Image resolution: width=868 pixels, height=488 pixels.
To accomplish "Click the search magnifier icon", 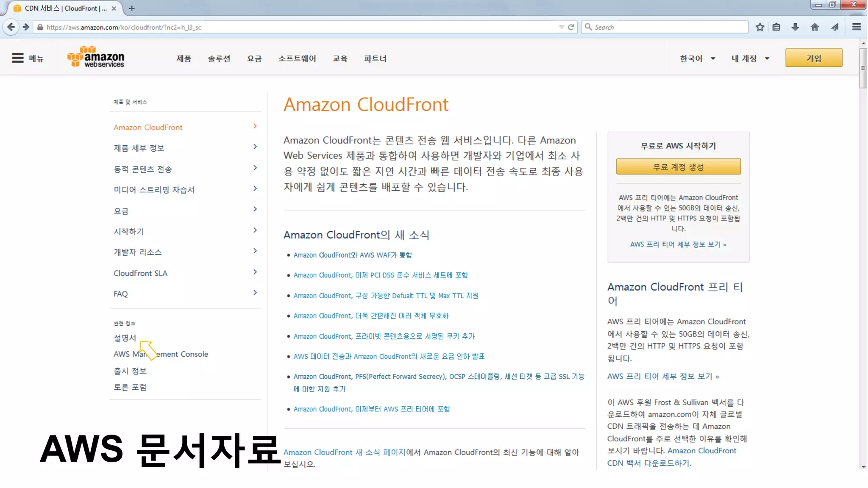I will [x=588, y=27].
